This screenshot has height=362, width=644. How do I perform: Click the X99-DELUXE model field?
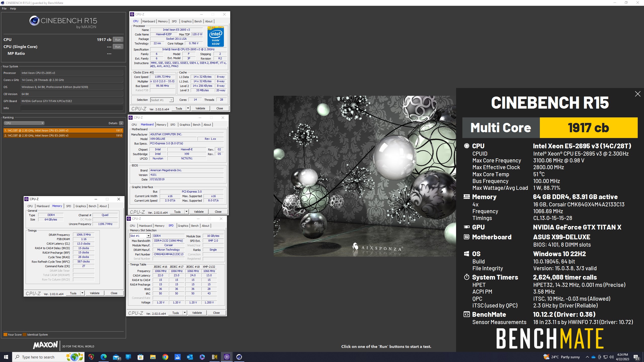pyautogui.click(x=173, y=139)
